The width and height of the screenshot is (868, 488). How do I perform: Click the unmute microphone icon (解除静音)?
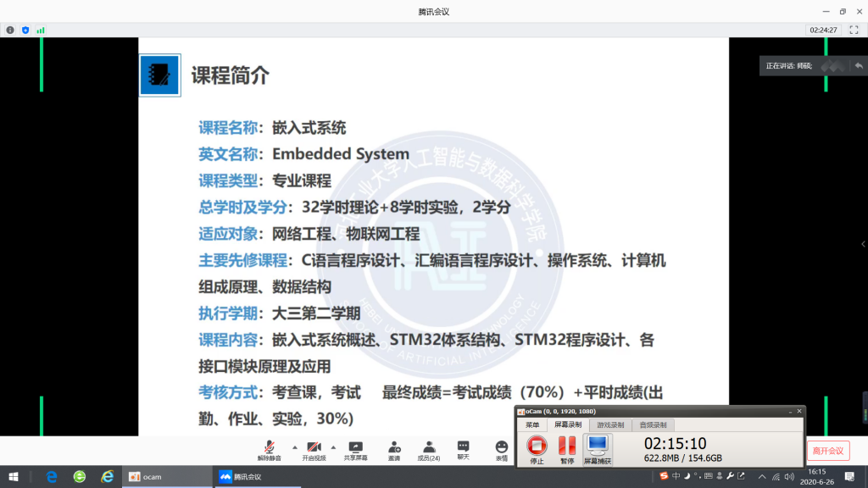click(x=270, y=447)
